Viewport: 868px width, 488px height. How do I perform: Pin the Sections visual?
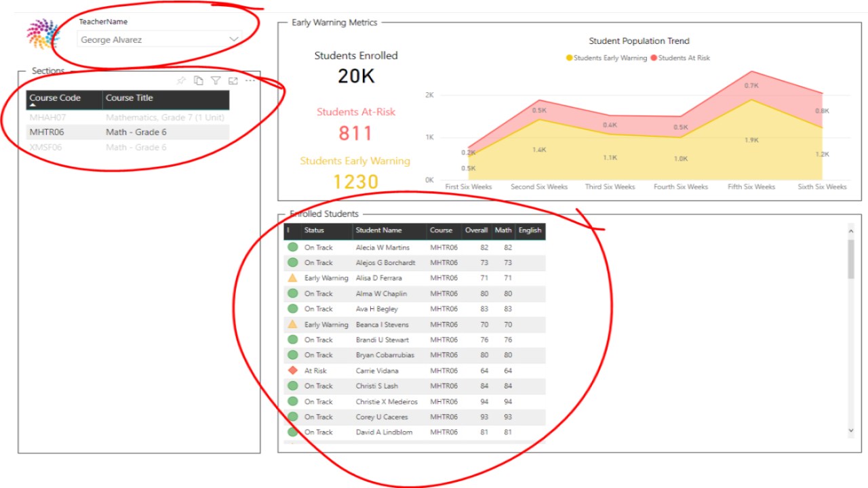tap(181, 81)
